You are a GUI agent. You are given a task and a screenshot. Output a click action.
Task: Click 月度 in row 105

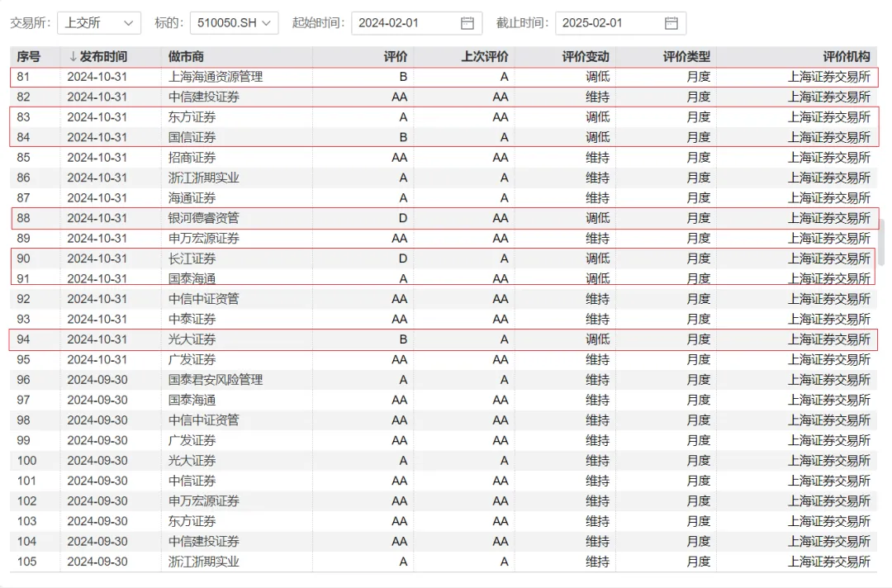point(699,562)
